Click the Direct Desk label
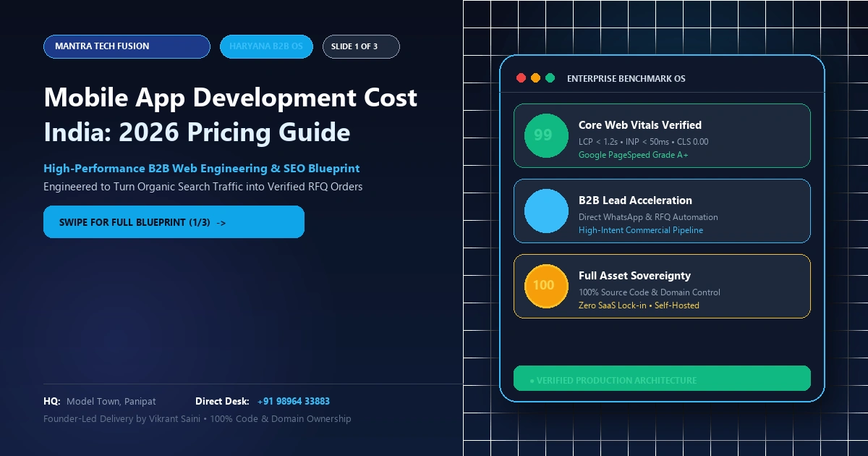 coord(222,401)
